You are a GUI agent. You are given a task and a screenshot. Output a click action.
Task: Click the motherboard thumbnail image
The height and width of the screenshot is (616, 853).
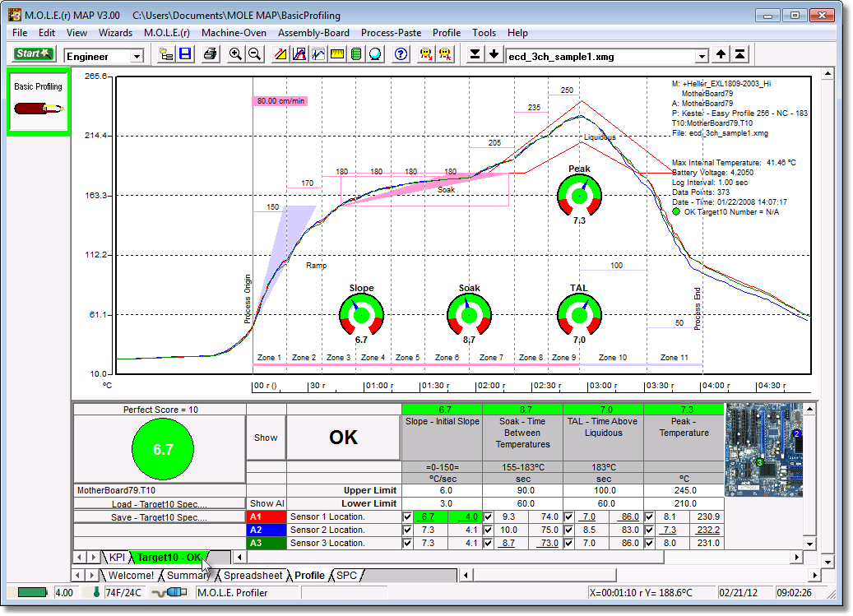click(x=764, y=450)
